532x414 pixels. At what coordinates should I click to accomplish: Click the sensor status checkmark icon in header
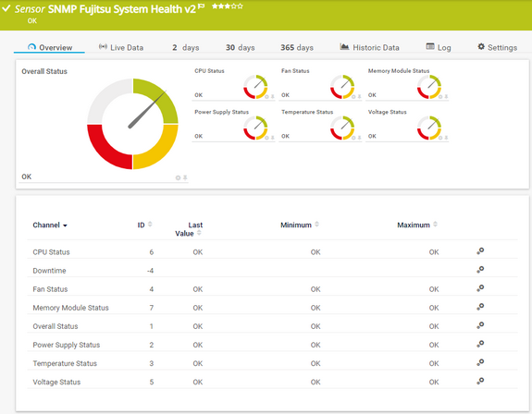(x=6, y=9)
